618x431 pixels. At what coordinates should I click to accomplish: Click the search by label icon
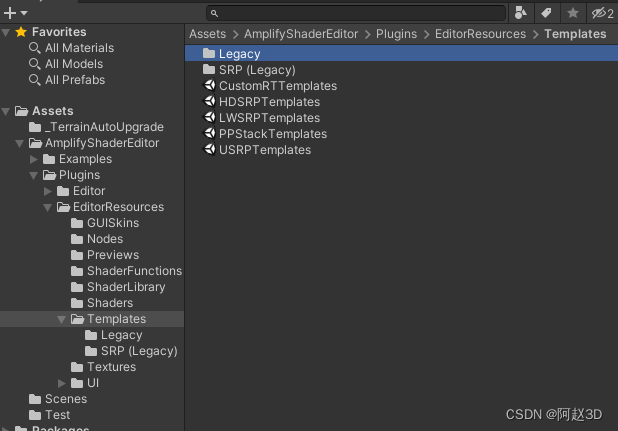pyautogui.click(x=547, y=13)
